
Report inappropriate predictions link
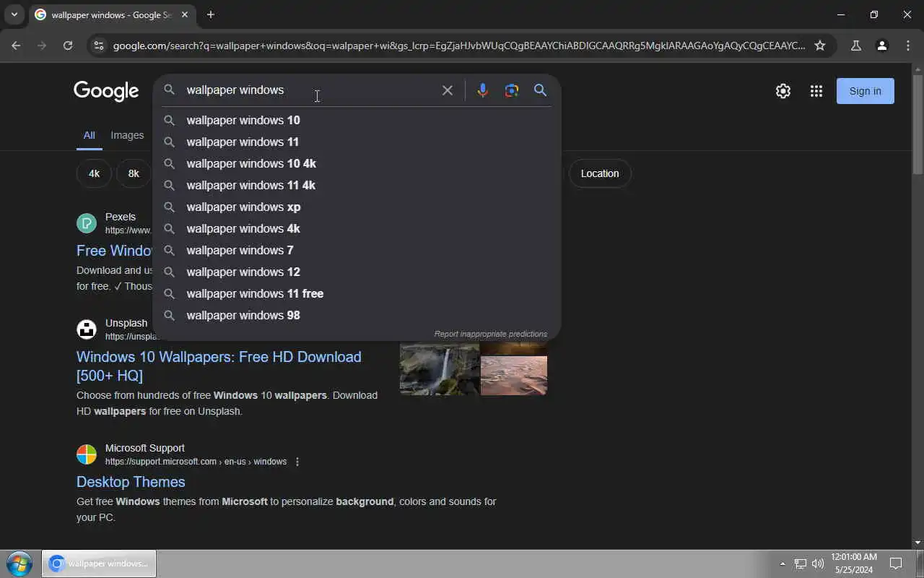(491, 334)
